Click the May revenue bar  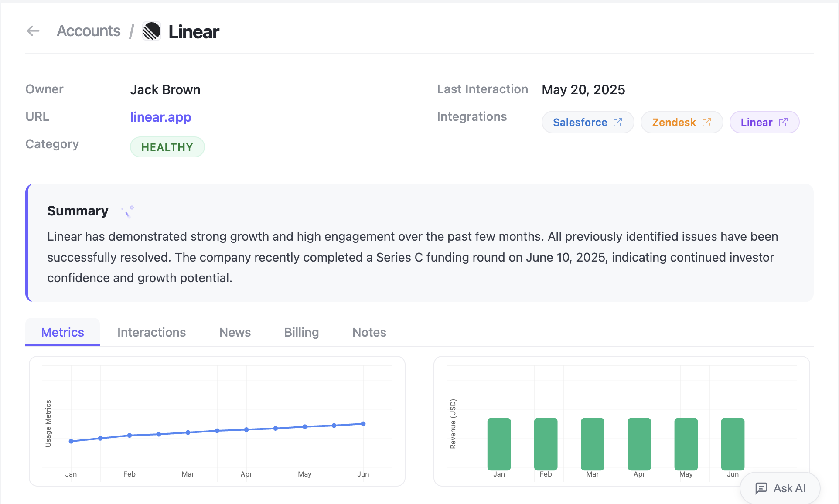[x=686, y=444]
